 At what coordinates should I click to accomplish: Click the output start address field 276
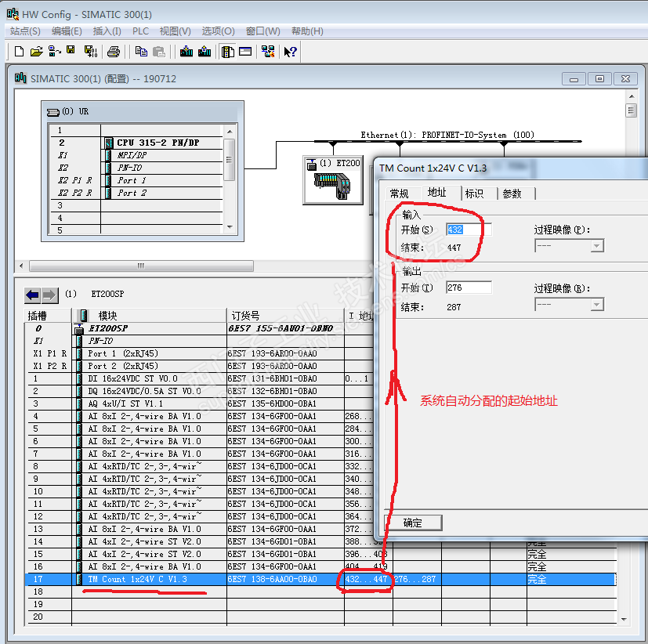[469, 288]
